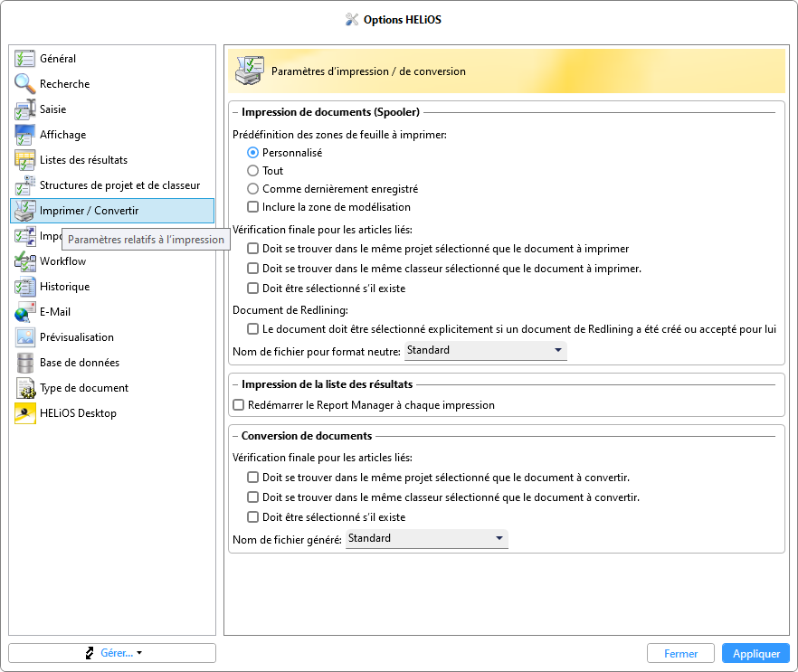
Task: Collapse Conversion de documents section
Action: (235, 436)
